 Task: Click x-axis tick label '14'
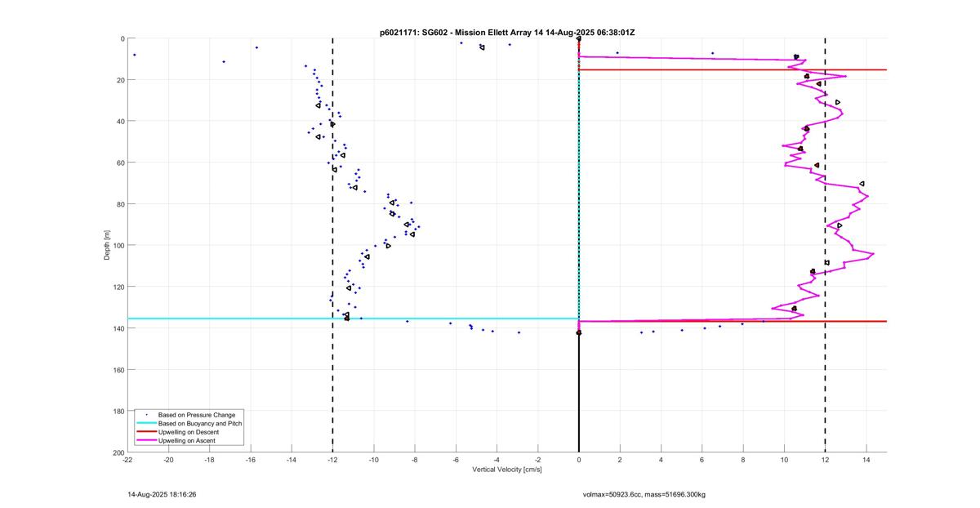[866, 460]
